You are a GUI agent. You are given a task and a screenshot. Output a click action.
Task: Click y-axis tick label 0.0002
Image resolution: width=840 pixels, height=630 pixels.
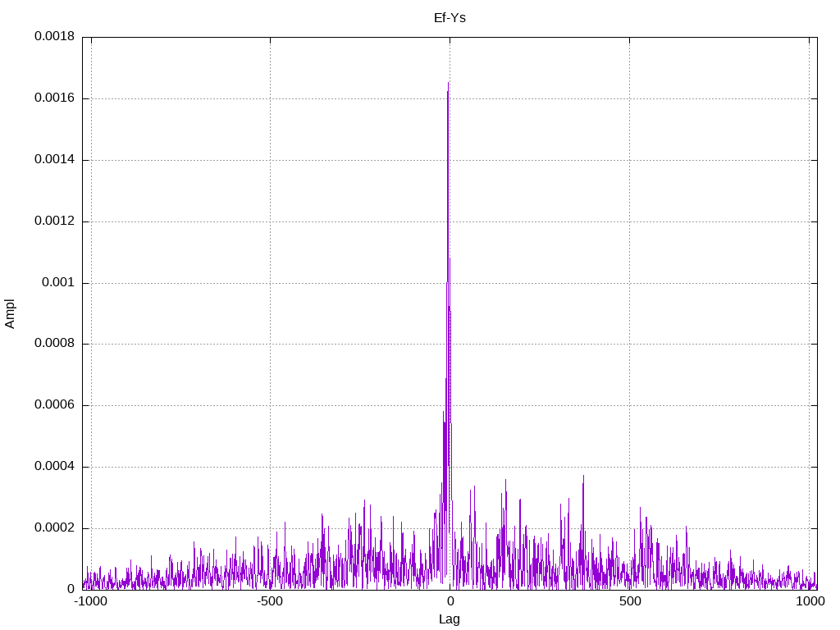pos(55,527)
